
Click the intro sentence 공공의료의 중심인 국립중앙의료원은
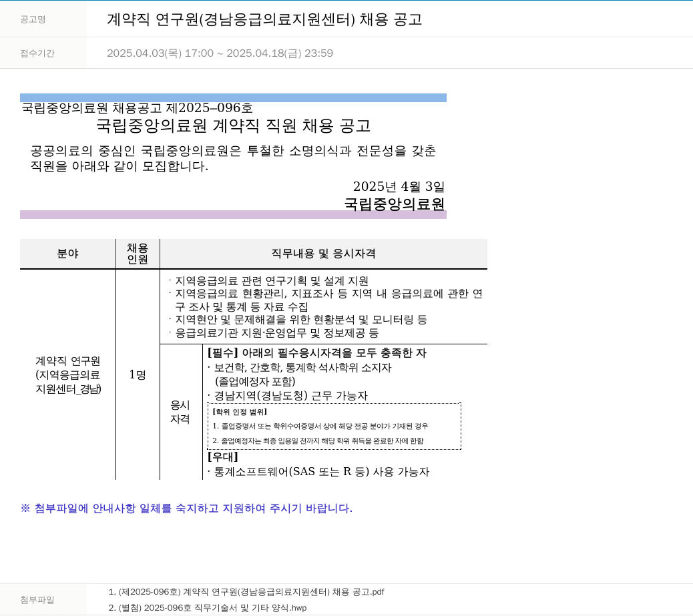tap(233, 158)
